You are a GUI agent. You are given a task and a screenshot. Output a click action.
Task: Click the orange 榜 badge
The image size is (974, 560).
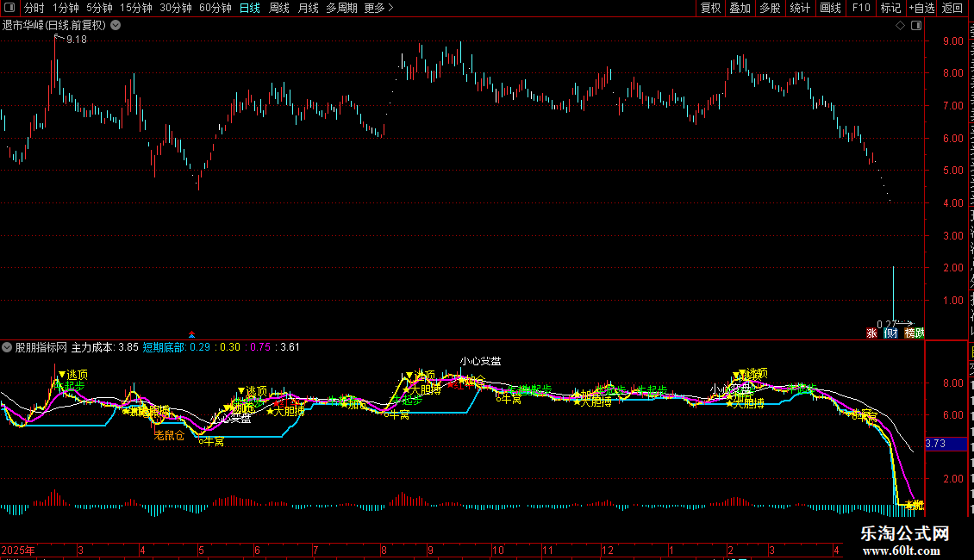point(909,333)
